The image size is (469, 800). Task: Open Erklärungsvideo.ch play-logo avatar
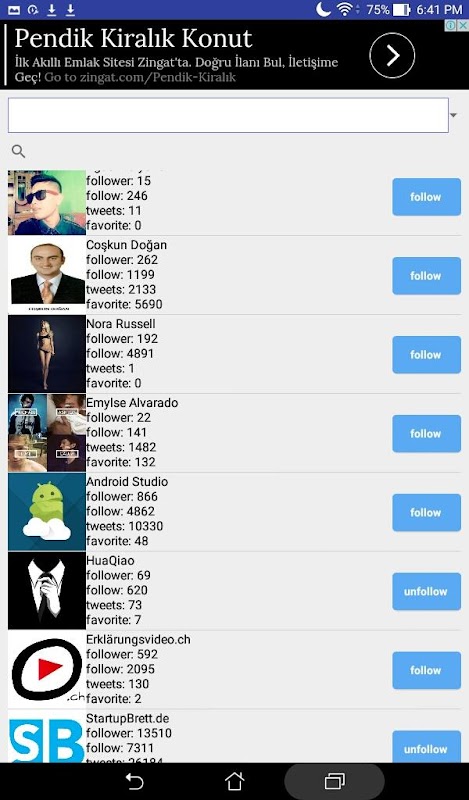47,670
